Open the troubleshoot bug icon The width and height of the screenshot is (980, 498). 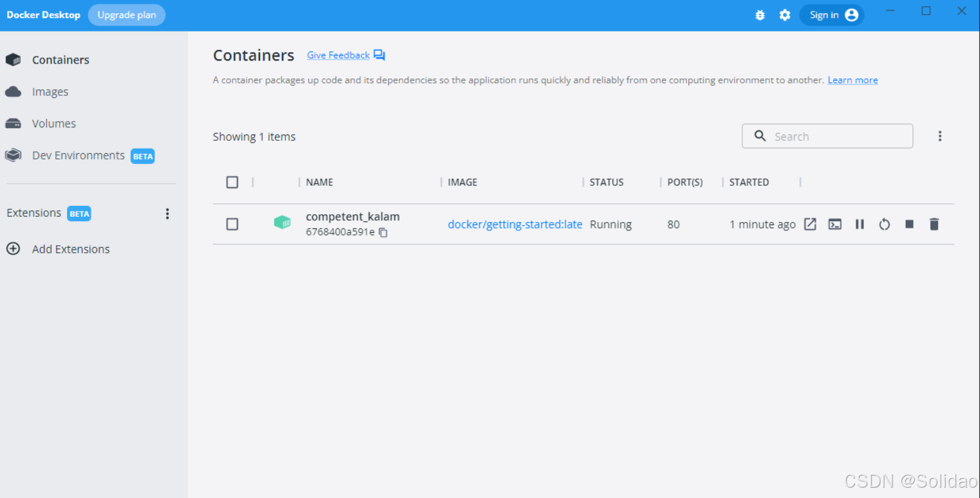pos(760,15)
